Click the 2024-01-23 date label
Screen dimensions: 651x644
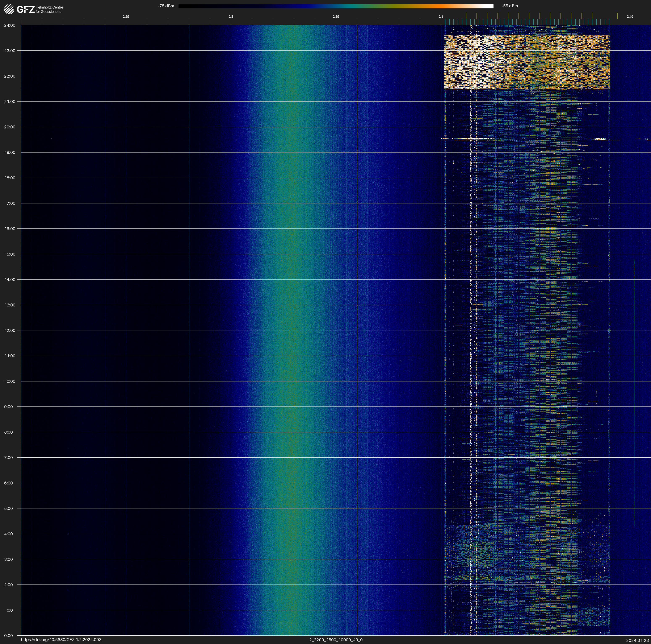pos(637,640)
